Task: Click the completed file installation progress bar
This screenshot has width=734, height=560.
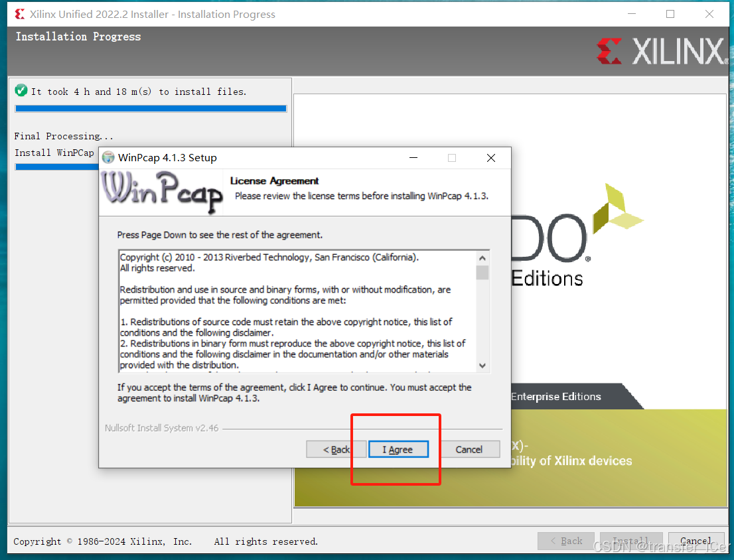Action: pos(151,109)
